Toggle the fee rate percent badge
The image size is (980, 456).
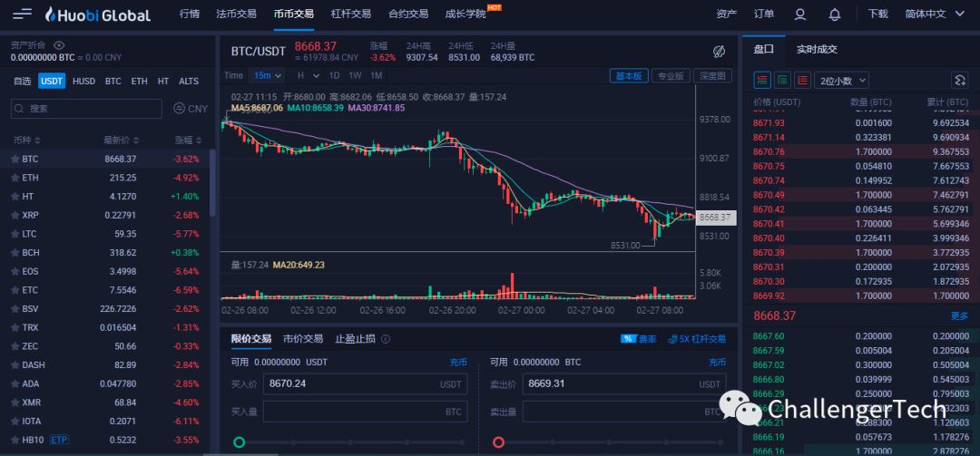628,339
